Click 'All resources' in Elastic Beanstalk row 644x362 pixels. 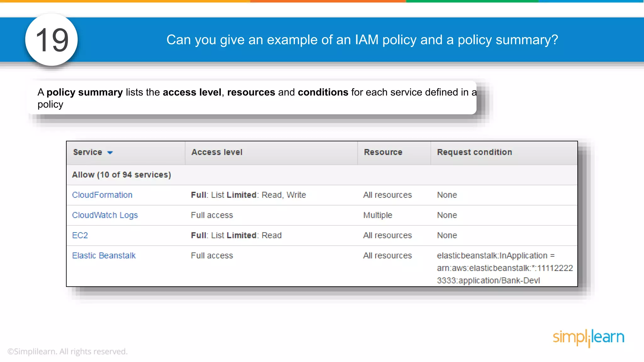point(387,255)
